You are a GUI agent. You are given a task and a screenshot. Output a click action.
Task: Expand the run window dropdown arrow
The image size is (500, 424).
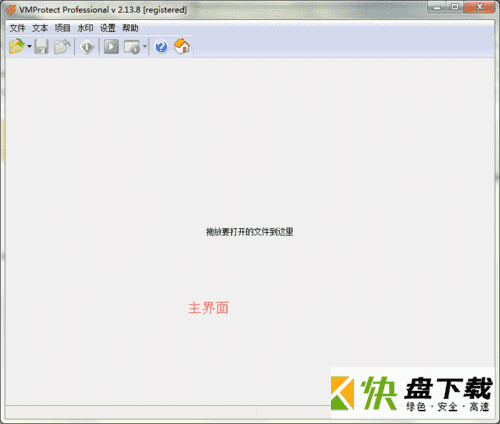[x=145, y=46]
